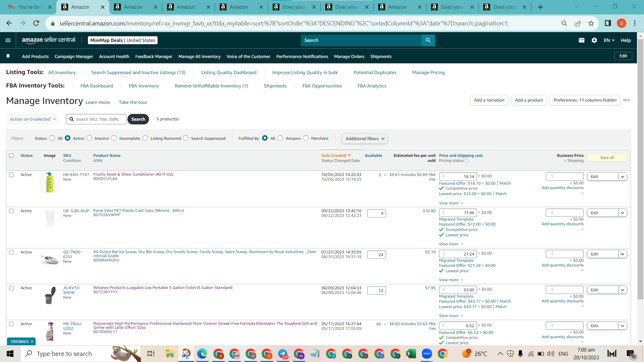
Task: Open Preferences: 11 columns hidden button
Action: tap(585, 100)
